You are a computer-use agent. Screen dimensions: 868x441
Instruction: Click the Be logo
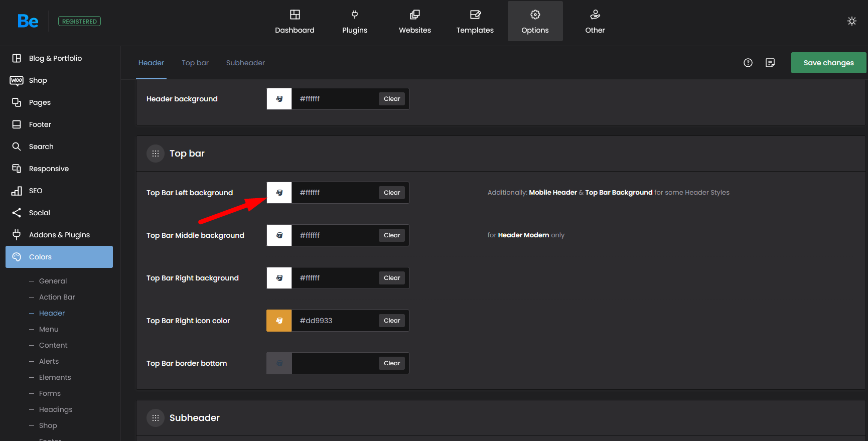point(28,21)
